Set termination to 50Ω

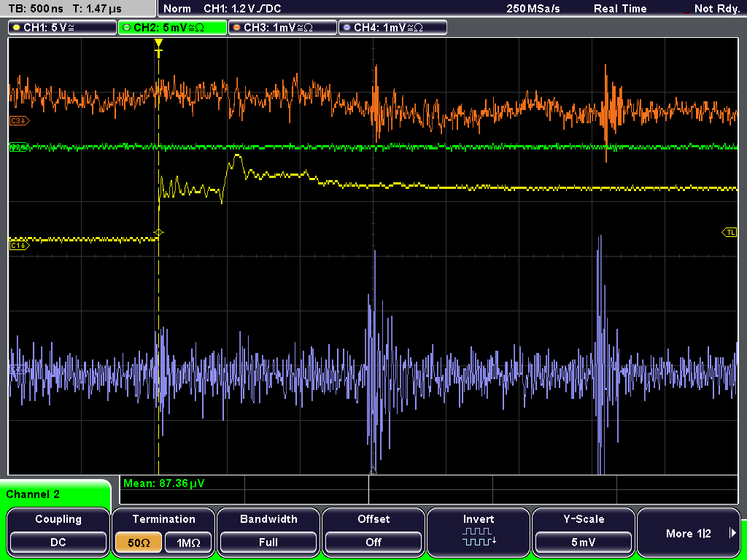[139, 542]
